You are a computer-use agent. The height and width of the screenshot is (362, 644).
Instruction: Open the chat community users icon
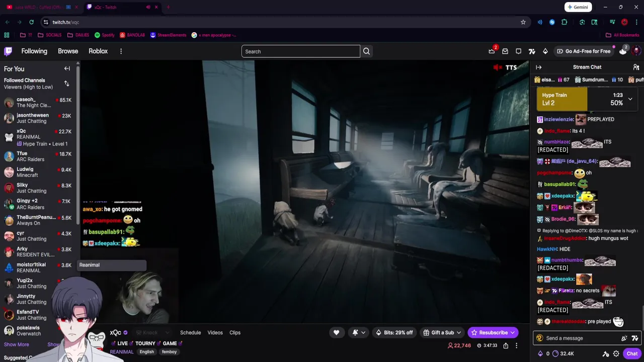click(x=636, y=67)
